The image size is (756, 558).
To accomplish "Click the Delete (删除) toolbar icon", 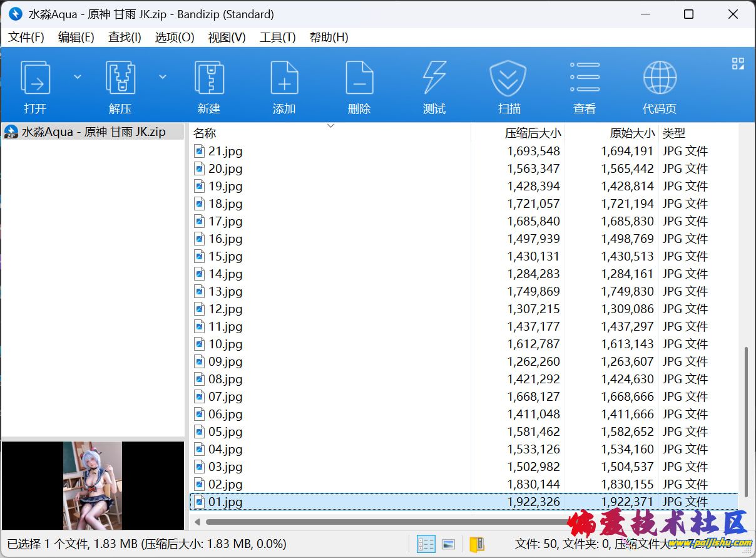I will [x=359, y=78].
